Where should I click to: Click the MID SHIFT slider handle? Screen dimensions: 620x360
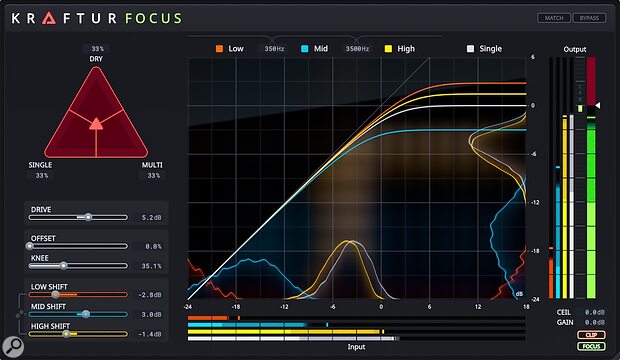point(85,314)
